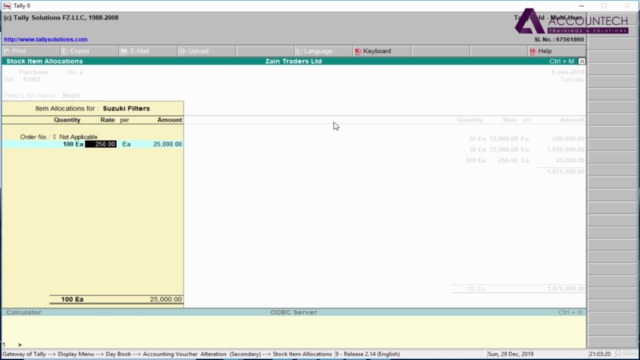Open the Help button
Image resolution: width=640 pixels, height=360 pixels.
(x=556, y=51)
